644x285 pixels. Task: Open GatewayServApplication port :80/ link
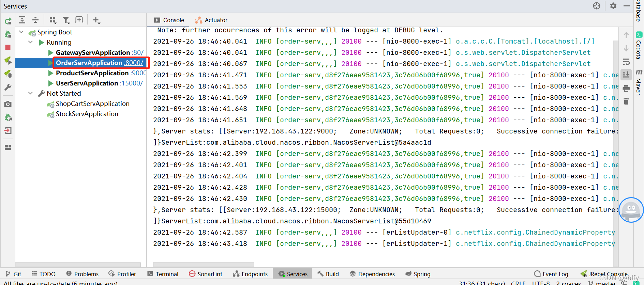[x=138, y=52]
